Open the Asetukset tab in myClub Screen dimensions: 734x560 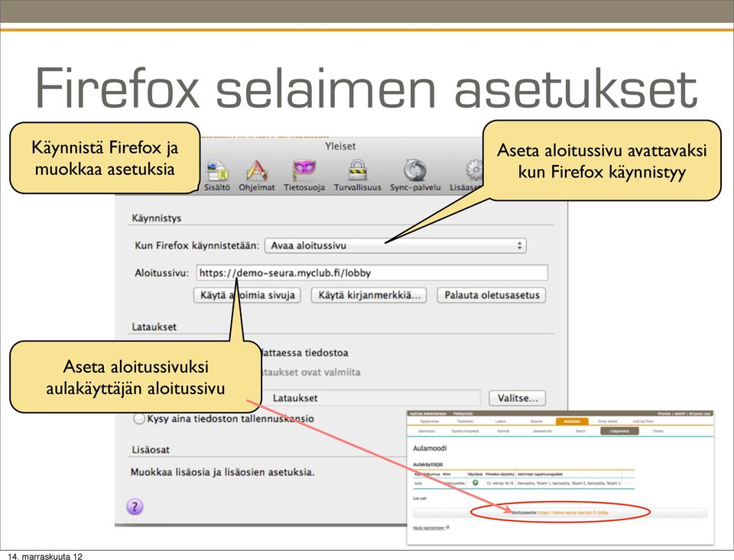coord(572,421)
